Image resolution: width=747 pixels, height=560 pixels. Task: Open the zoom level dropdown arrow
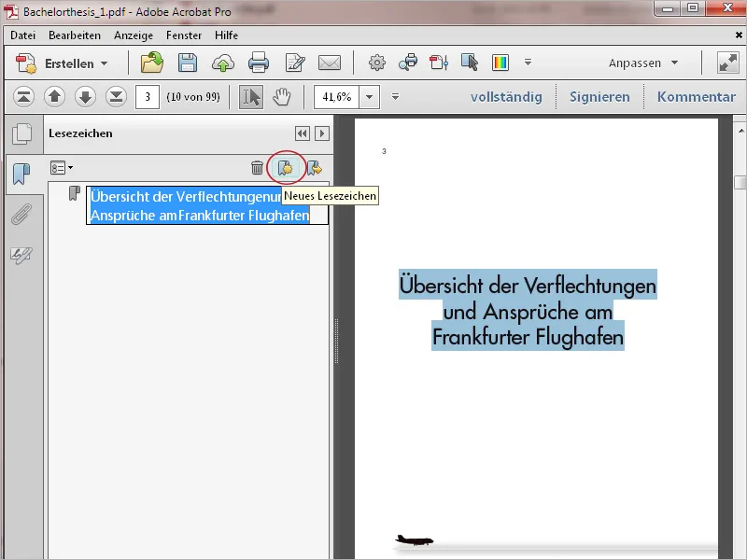(x=370, y=97)
